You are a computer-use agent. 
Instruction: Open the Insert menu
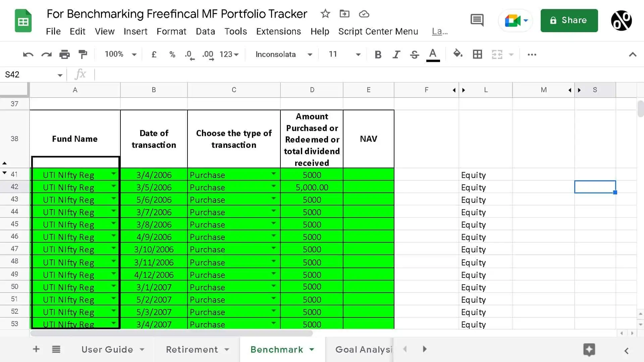coord(136,32)
